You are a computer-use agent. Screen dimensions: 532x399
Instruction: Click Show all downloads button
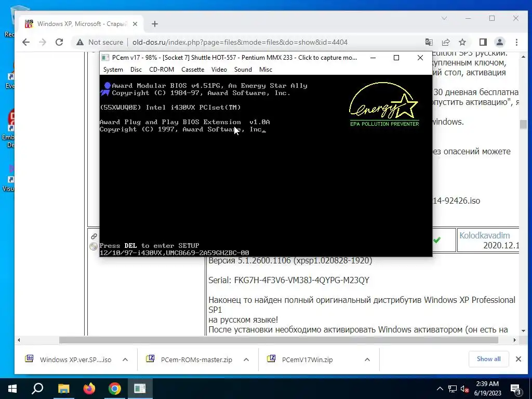[488, 359]
